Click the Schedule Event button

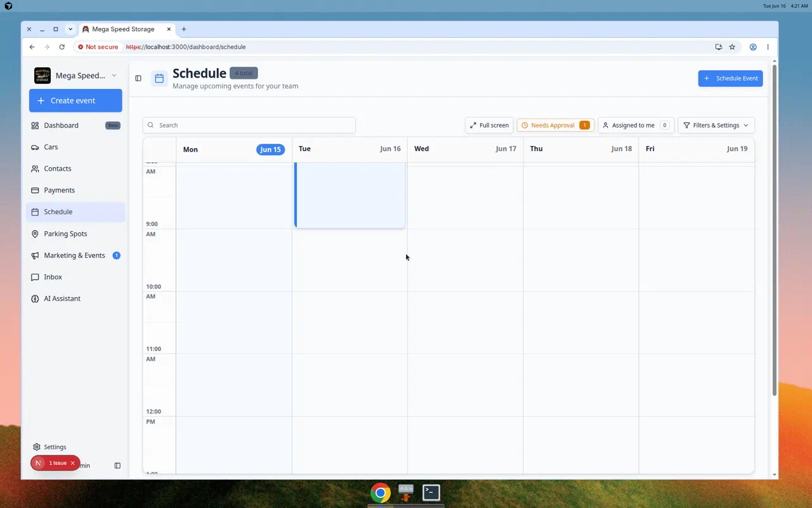click(x=730, y=78)
